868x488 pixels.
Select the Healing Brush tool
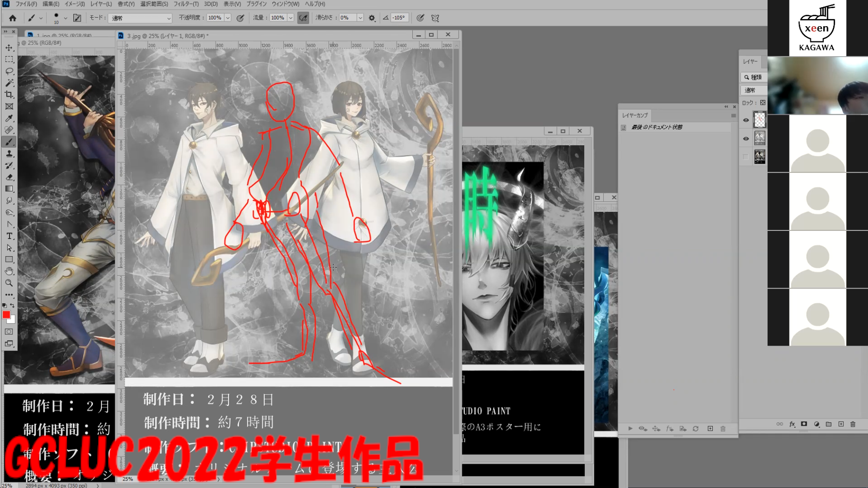click(x=9, y=130)
